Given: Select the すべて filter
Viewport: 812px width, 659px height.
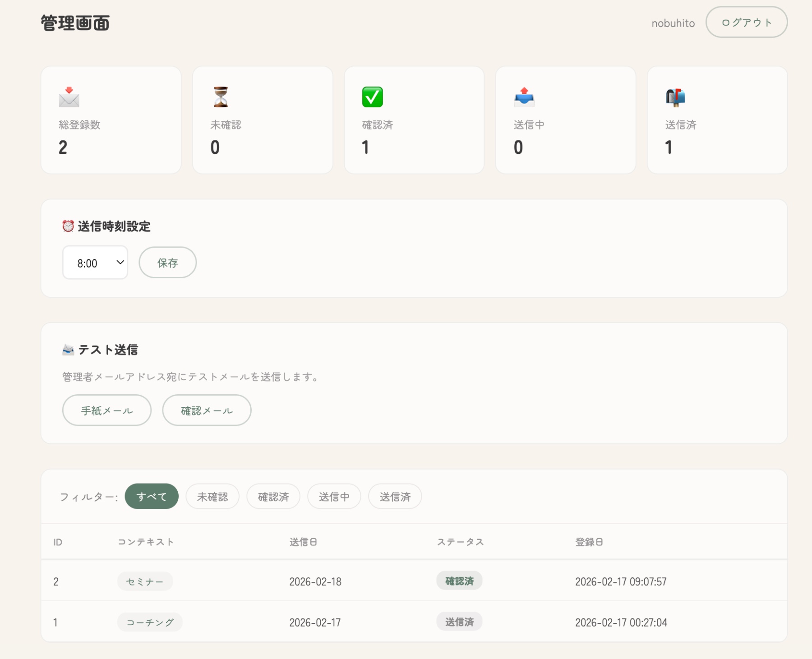Looking at the screenshot, I should coord(152,497).
